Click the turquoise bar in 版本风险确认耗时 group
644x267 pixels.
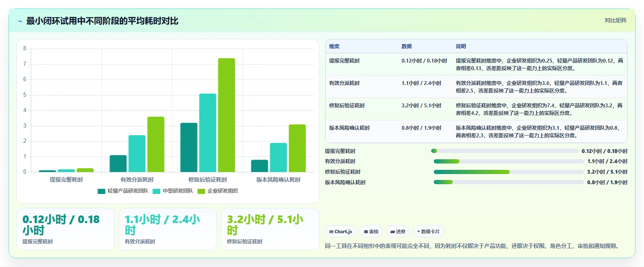(278, 158)
